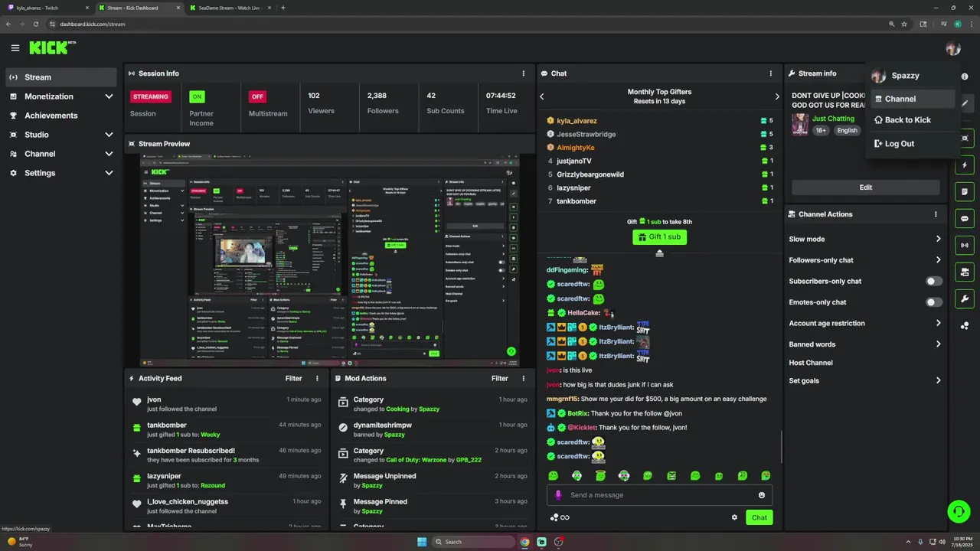980x551 pixels.
Task: Click the profile avatar at top right
Action: click(x=952, y=48)
